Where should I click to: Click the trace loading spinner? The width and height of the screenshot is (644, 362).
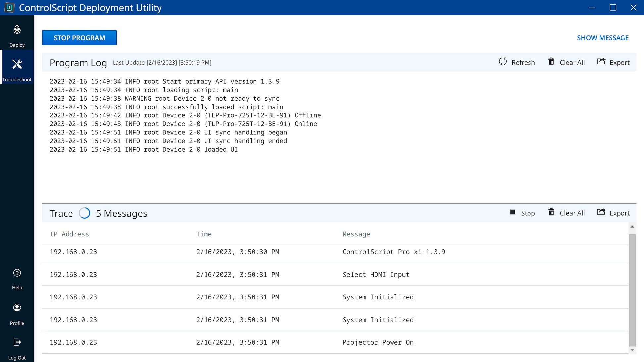click(x=84, y=213)
